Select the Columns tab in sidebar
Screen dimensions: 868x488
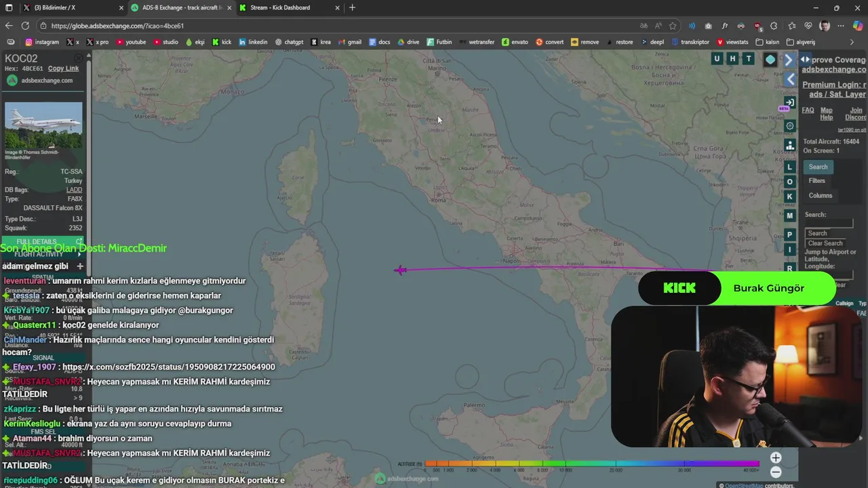820,195
